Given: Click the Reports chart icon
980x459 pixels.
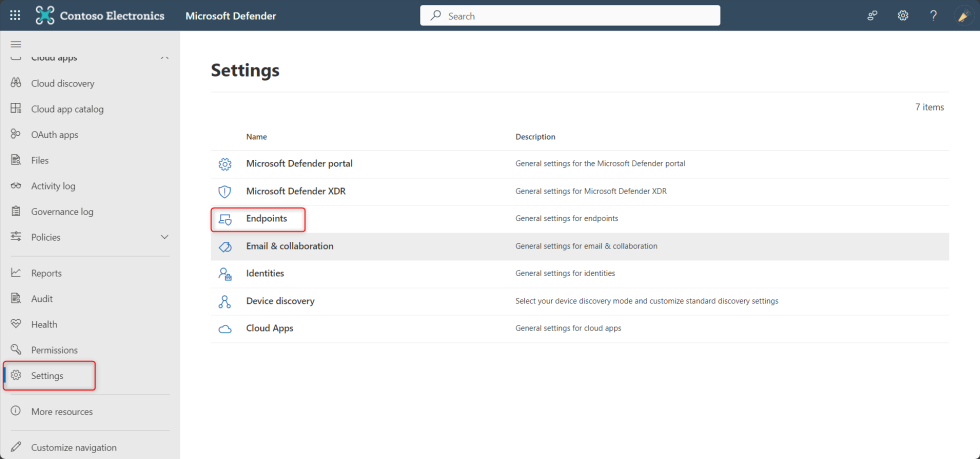Looking at the screenshot, I should 17,273.
